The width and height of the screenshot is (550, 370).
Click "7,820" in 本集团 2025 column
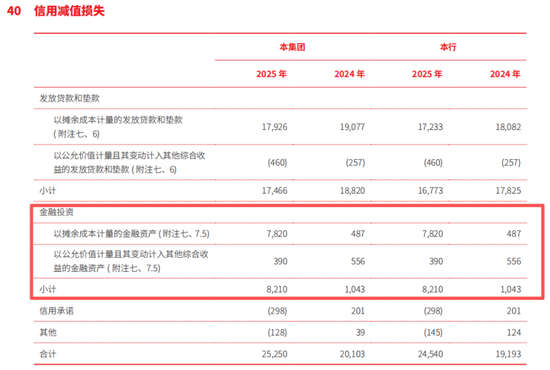click(x=277, y=234)
